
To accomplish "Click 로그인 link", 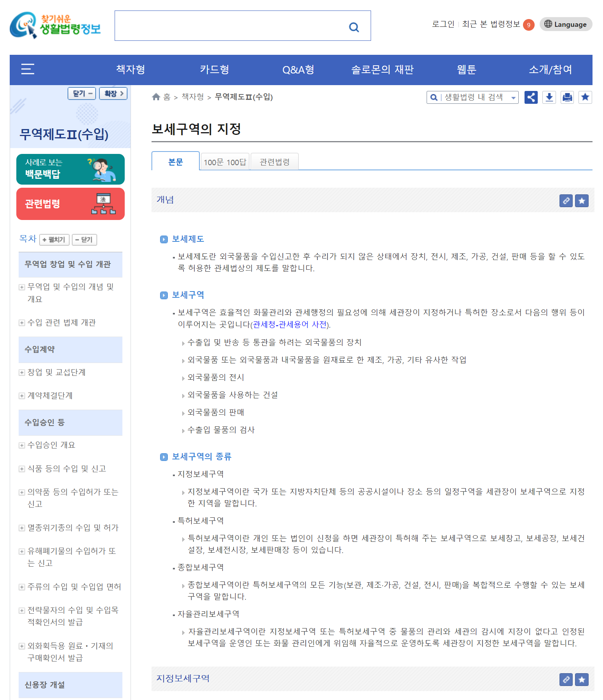I will tap(443, 24).
